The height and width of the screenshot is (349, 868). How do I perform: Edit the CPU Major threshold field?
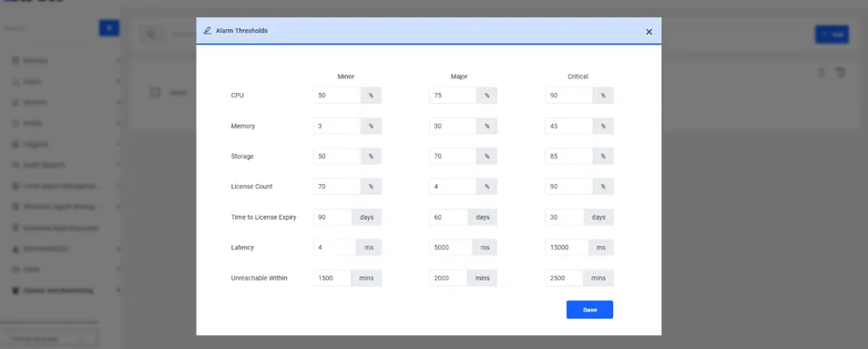tap(453, 96)
